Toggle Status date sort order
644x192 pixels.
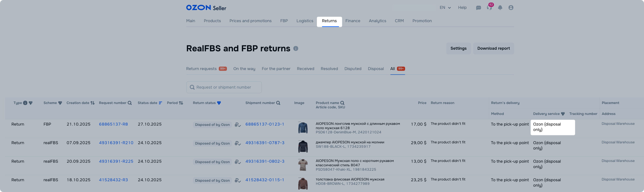(x=161, y=103)
